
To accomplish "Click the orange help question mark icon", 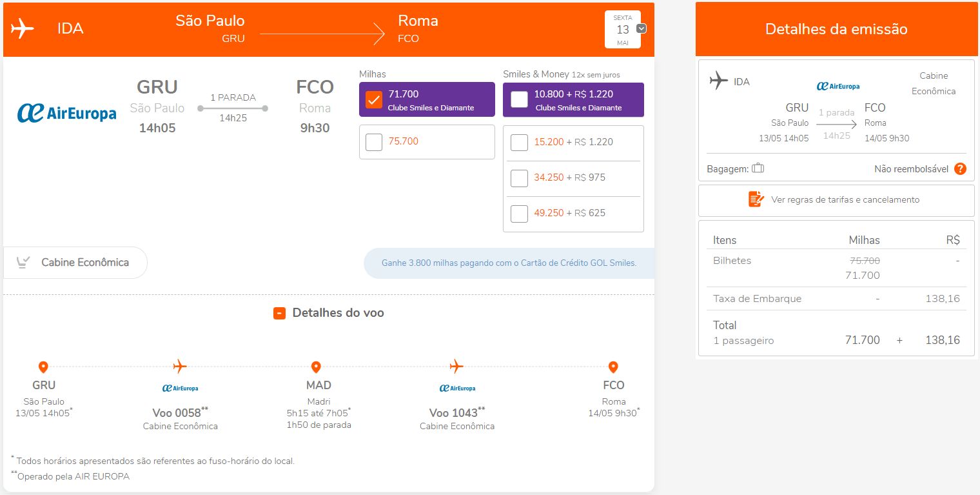I will click(960, 169).
